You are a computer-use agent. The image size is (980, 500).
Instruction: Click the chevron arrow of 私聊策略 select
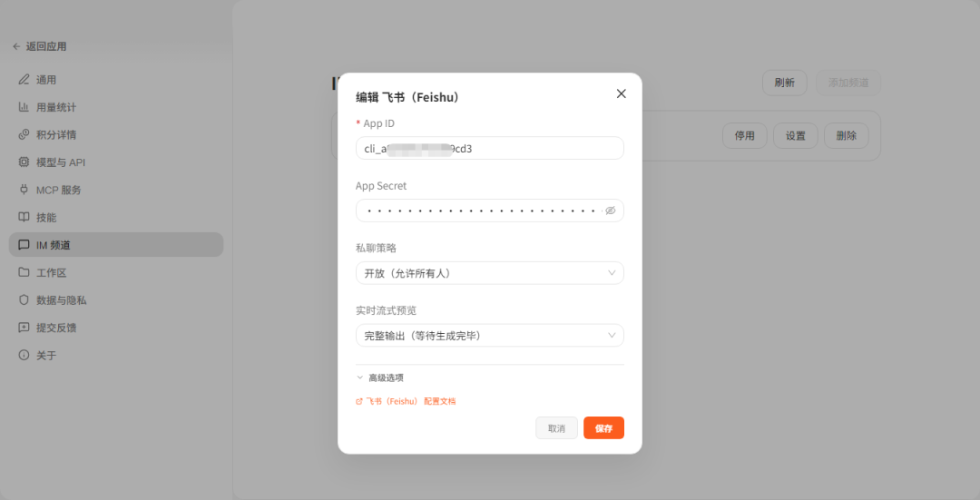point(612,273)
